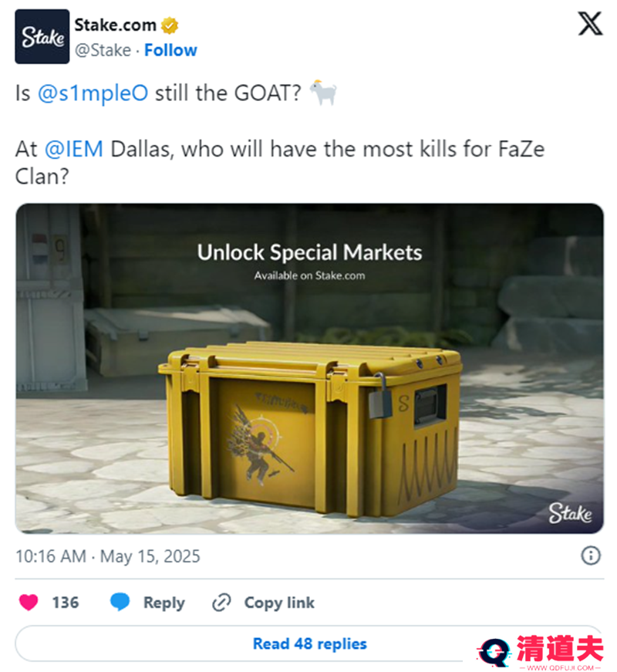Image resolution: width=617 pixels, height=672 pixels.
Task: Click the 136 likes count
Action: click(x=66, y=603)
